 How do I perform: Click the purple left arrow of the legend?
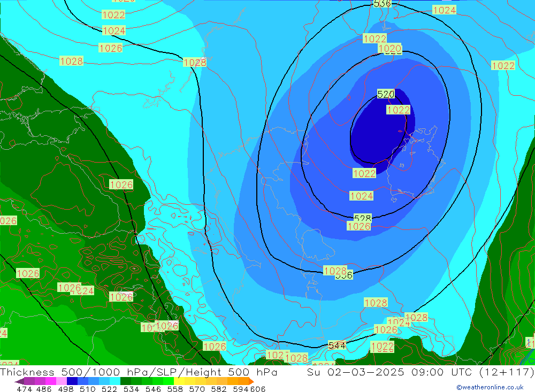click(x=19, y=381)
